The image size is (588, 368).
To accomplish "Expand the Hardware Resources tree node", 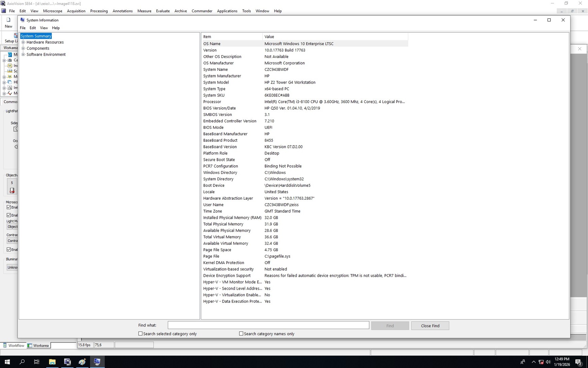I will pyautogui.click(x=23, y=42).
